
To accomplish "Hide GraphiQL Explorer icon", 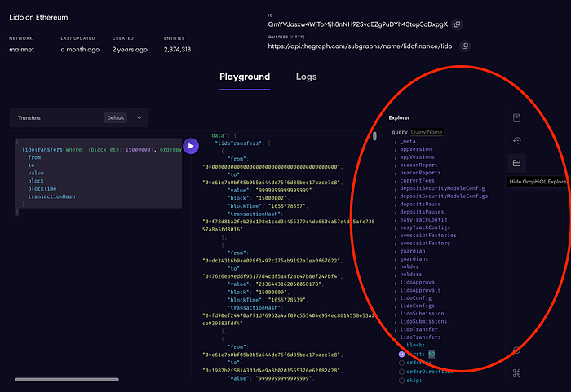I will point(516,163).
